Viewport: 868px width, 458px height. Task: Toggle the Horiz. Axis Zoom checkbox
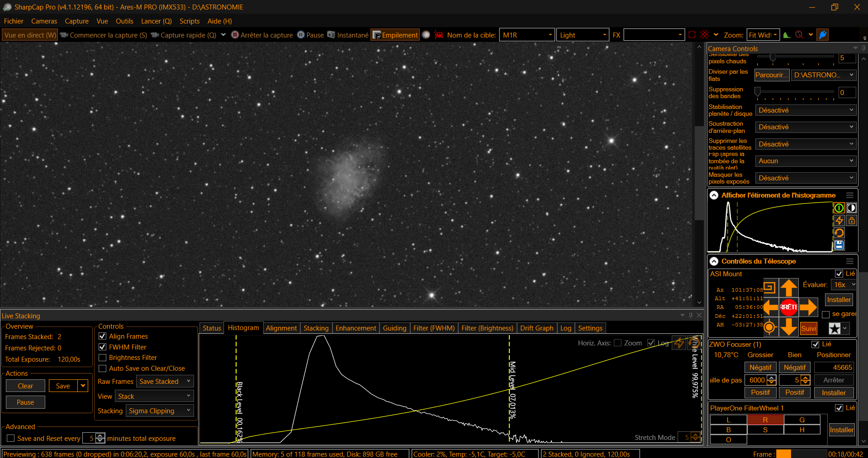(x=617, y=343)
